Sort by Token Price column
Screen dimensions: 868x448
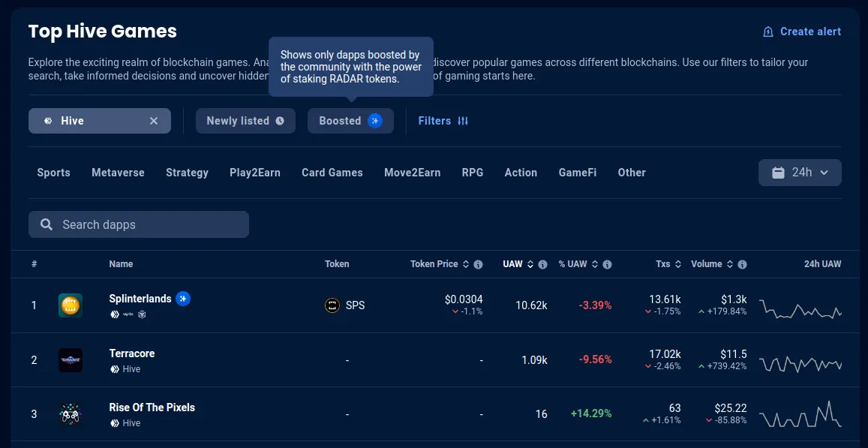[440, 264]
